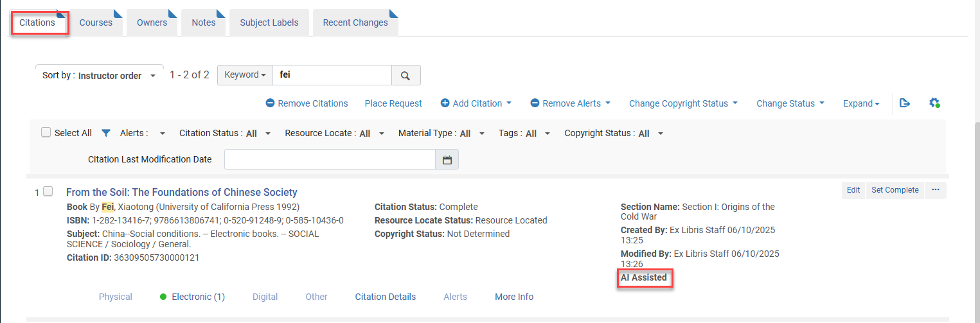The image size is (980, 323).
Task: Switch to the Subject Labels tab
Action: 269,22
